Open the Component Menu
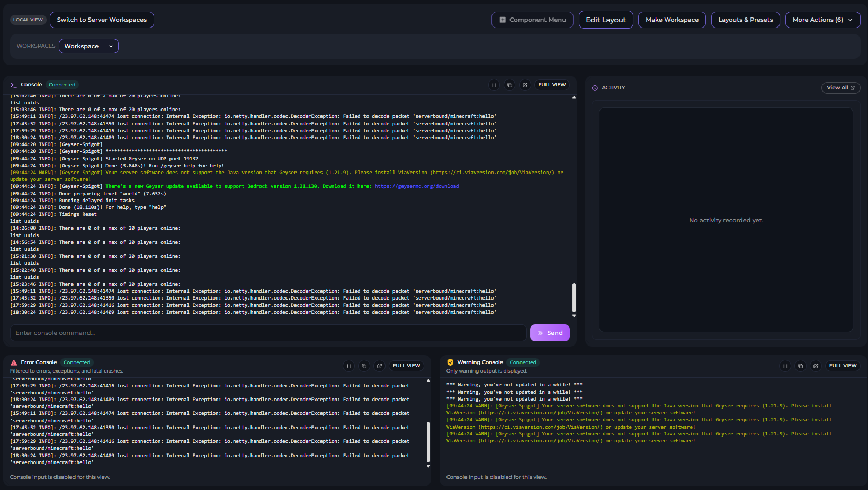Image resolution: width=868 pixels, height=490 pixels. (x=532, y=20)
